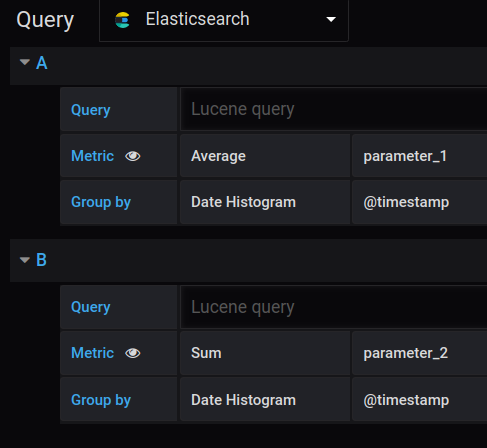Click the query A letter label

pyautogui.click(x=42, y=63)
